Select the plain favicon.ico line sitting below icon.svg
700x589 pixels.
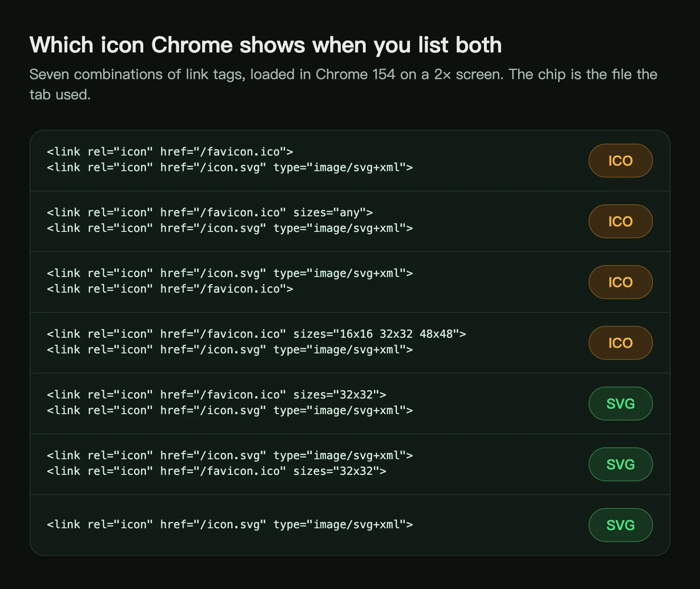[x=170, y=289]
